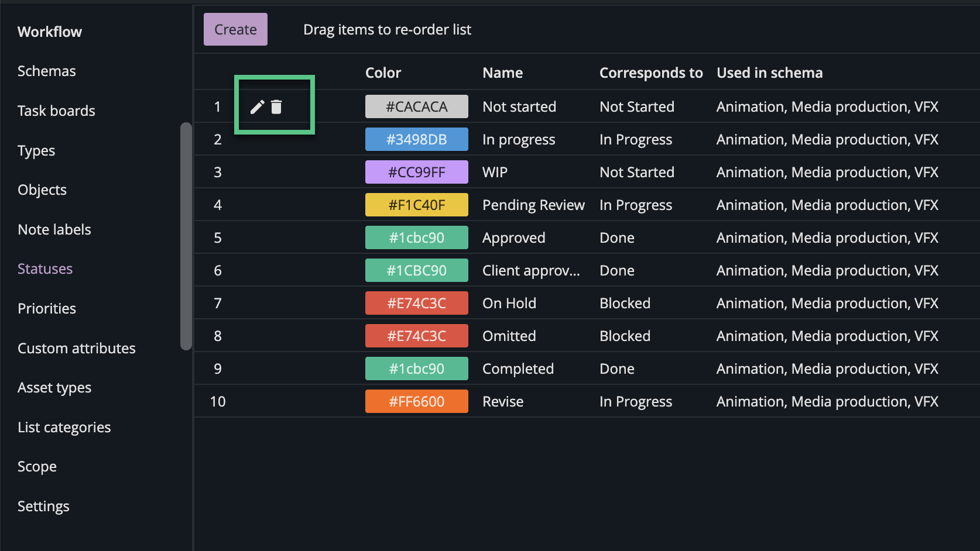
Task: Click the #CACACA gray color swatch
Action: pyautogui.click(x=416, y=107)
